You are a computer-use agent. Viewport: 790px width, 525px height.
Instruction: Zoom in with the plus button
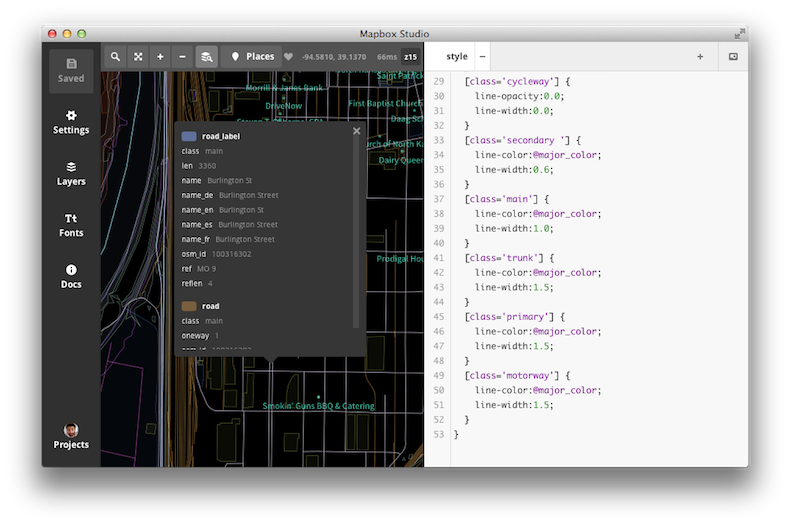pyautogui.click(x=160, y=57)
